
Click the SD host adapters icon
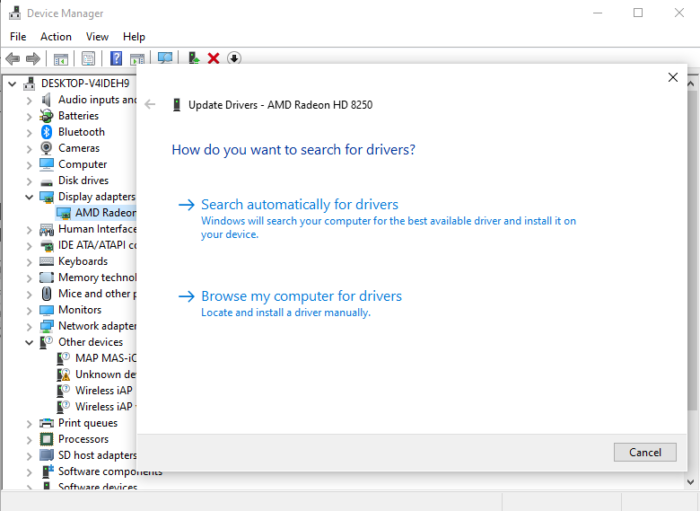coord(46,455)
